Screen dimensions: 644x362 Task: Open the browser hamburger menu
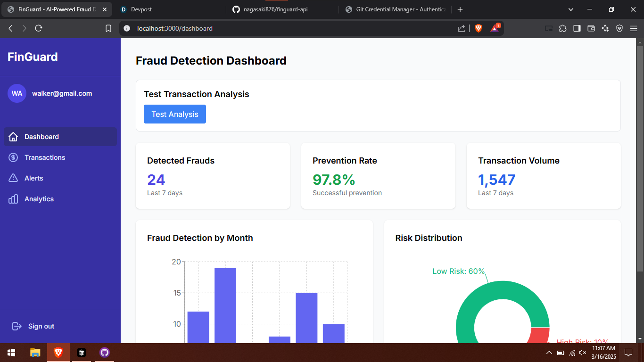click(634, 28)
